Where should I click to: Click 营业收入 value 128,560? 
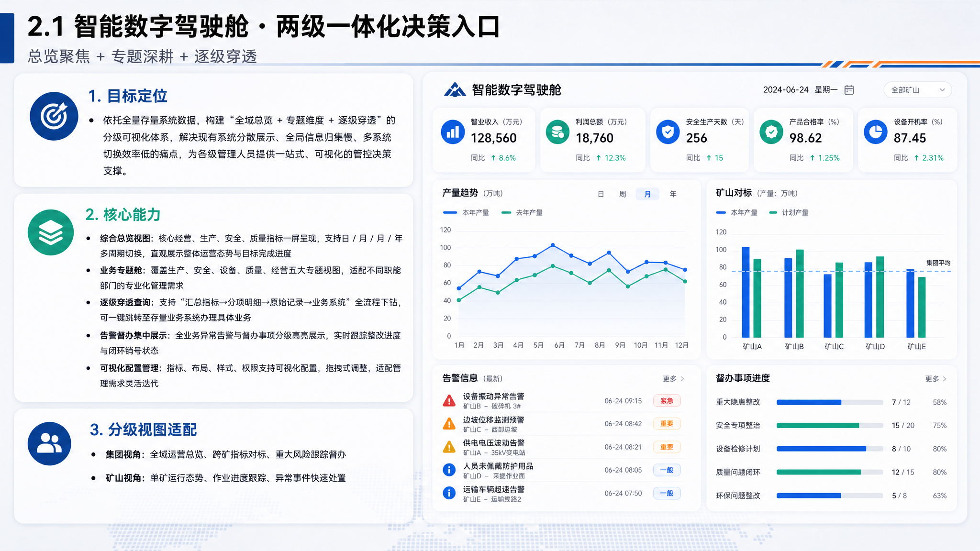493,138
